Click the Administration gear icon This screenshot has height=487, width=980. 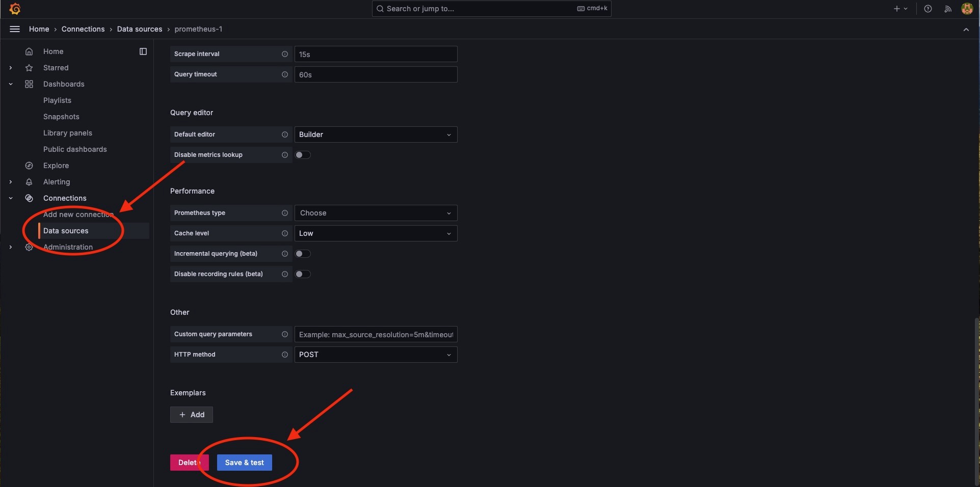point(29,247)
